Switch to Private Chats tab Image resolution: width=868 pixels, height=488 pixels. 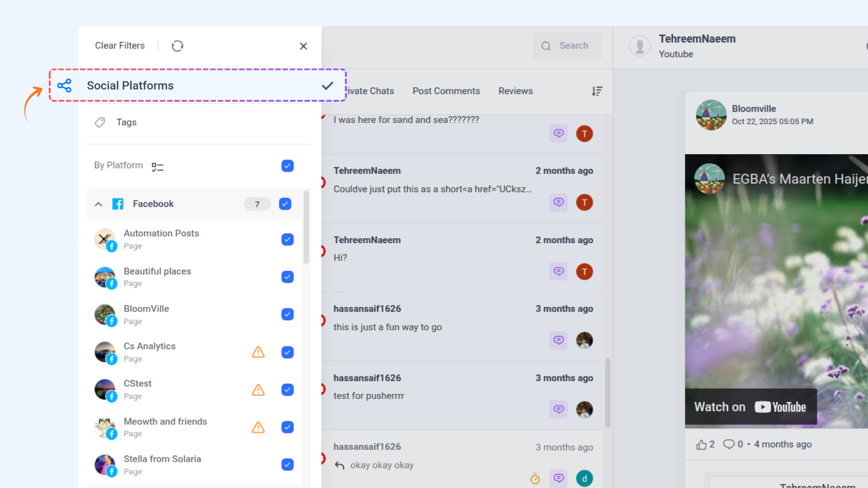[x=370, y=91]
